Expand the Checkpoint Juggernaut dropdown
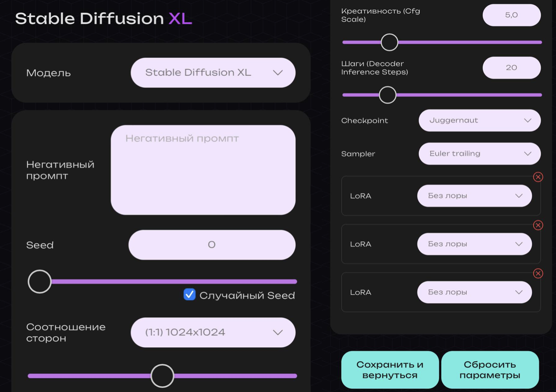Image resolution: width=556 pixels, height=392 pixels. point(479,121)
